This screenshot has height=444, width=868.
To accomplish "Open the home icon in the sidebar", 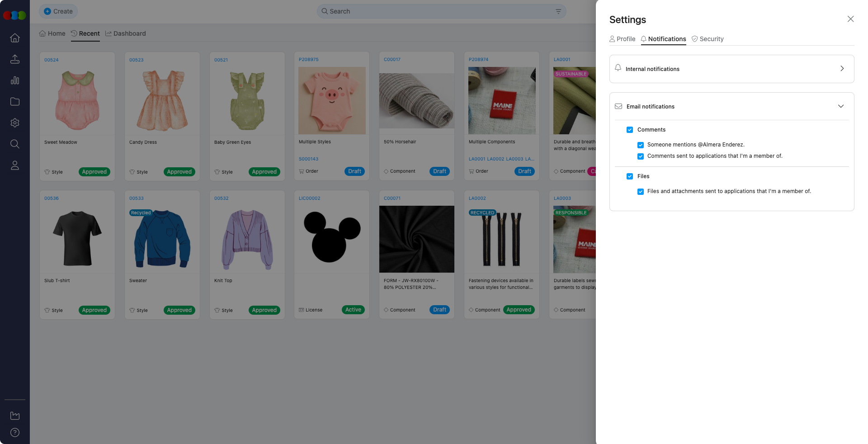I will pyautogui.click(x=15, y=38).
